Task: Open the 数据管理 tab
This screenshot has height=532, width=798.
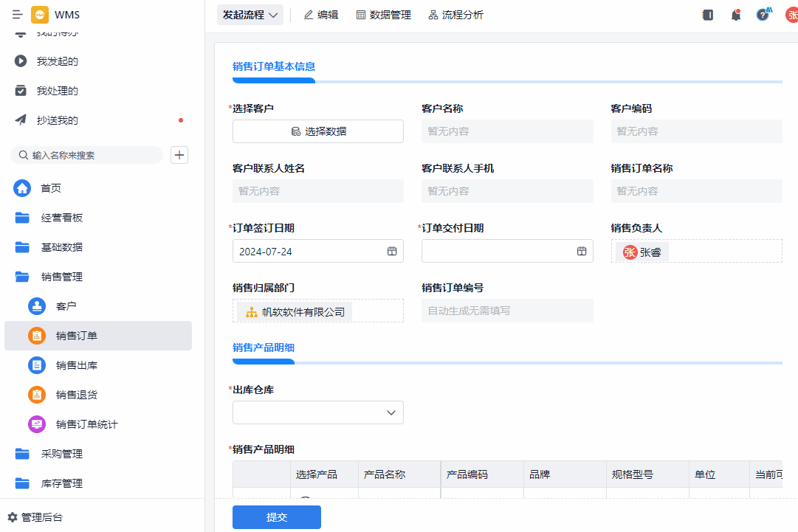Action: [383, 15]
